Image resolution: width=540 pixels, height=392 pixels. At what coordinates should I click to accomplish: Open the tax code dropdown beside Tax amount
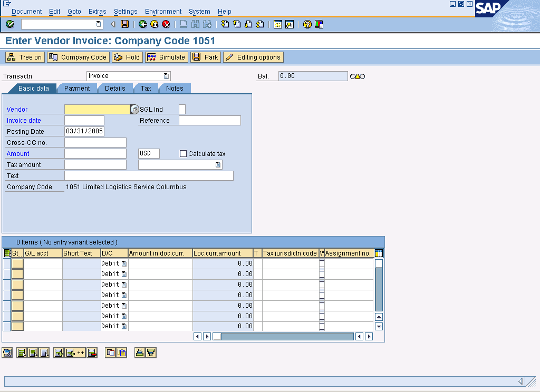tap(218, 165)
